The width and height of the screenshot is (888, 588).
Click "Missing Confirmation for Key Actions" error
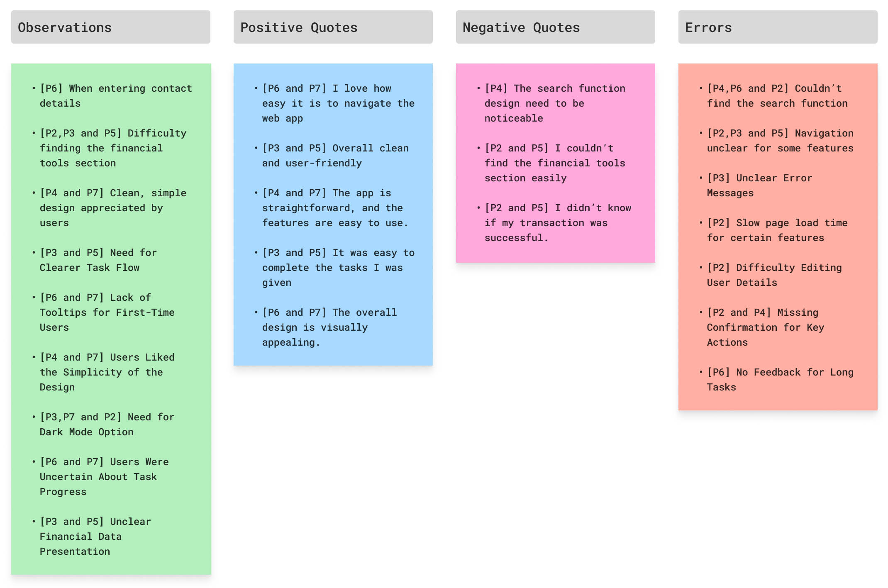coord(765,327)
